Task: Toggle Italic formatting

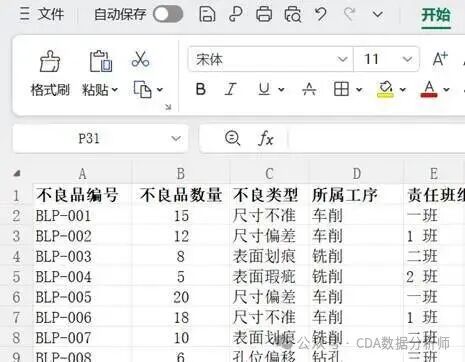Action: (x=230, y=89)
